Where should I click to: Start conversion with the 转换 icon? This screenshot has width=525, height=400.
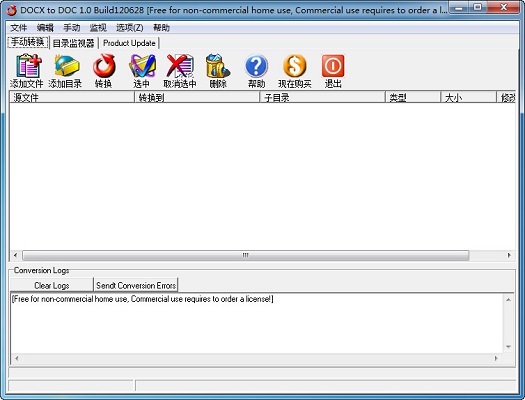[103, 71]
